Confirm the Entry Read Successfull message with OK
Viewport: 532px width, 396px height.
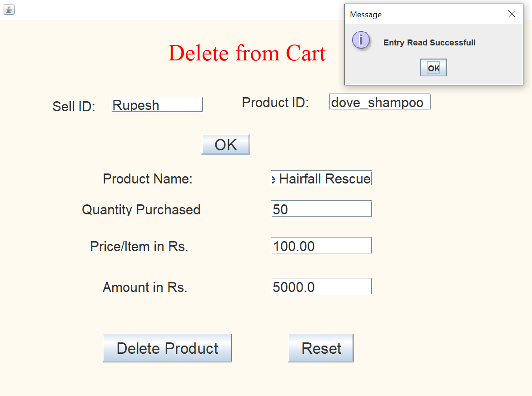point(433,68)
